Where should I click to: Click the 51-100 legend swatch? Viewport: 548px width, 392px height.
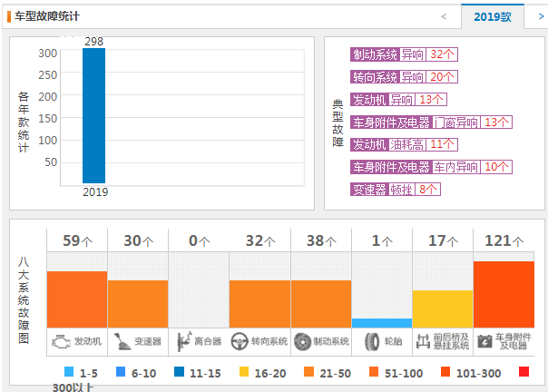pyautogui.click(x=374, y=371)
